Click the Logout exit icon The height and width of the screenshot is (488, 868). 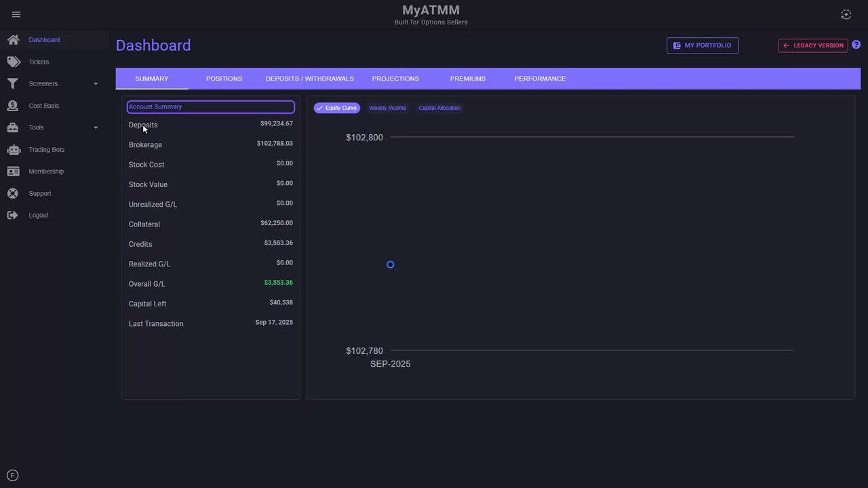tap(13, 216)
